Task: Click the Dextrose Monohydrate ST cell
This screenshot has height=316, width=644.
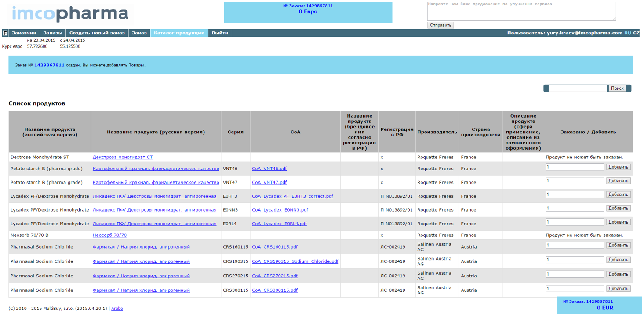Action: (x=50, y=157)
